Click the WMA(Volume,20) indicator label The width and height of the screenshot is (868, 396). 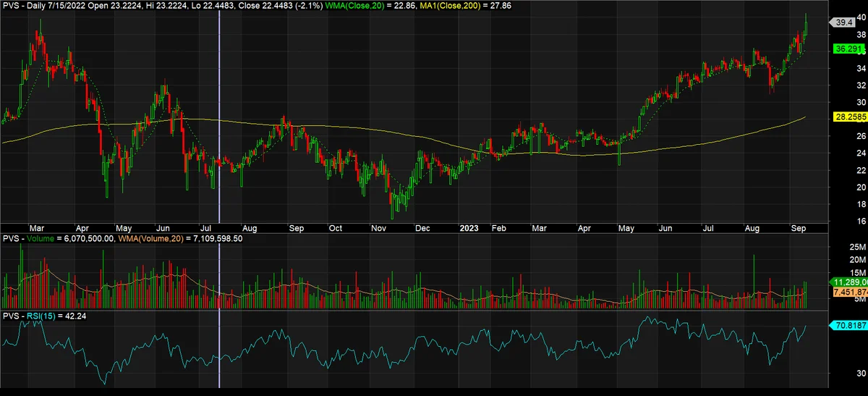pos(151,237)
